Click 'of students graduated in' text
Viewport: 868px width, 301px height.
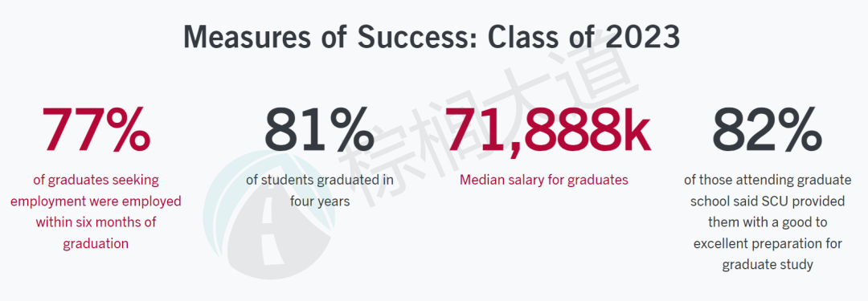pos(319,181)
